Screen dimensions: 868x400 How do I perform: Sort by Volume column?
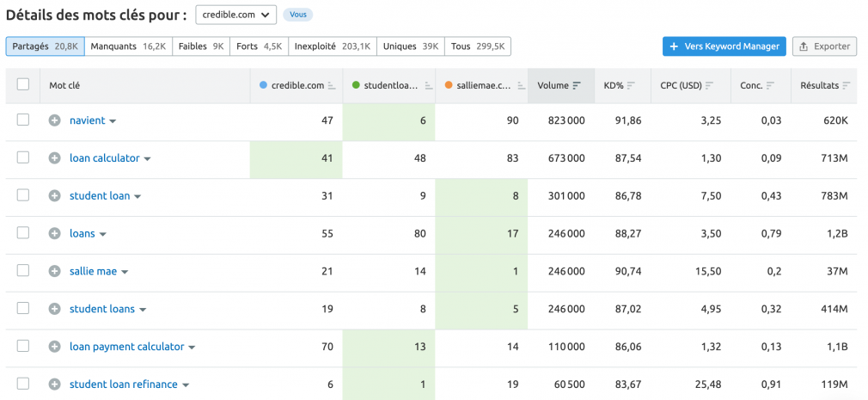pyautogui.click(x=577, y=85)
